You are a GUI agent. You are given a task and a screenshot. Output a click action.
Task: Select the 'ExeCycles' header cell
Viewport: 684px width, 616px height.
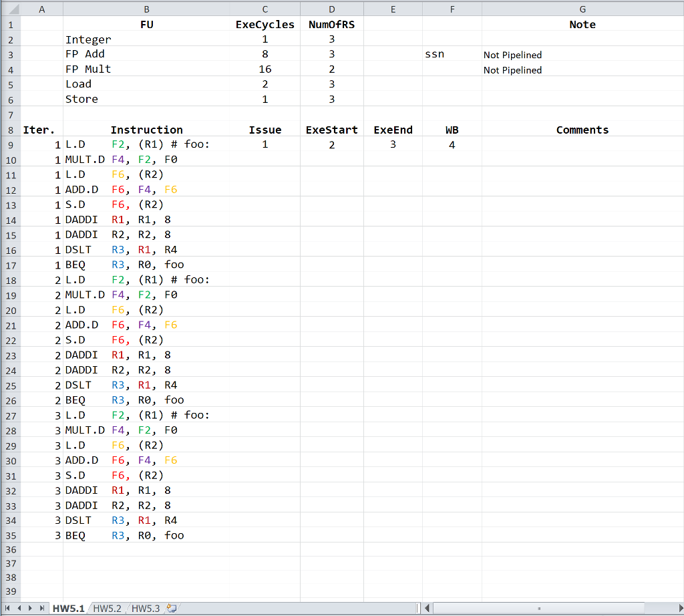pyautogui.click(x=265, y=25)
